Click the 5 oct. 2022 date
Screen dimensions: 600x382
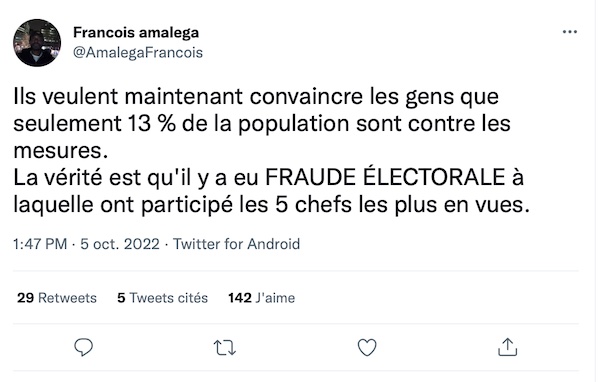120,244
